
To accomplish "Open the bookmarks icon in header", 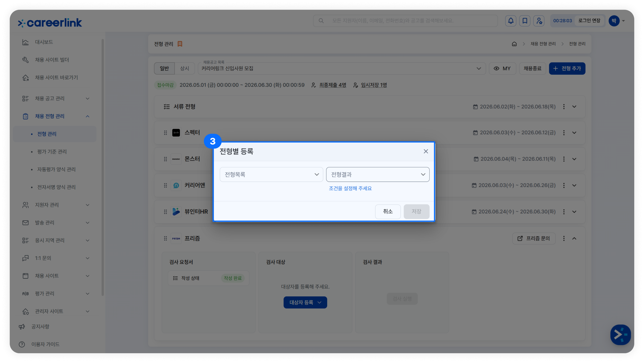I will click(x=525, y=21).
